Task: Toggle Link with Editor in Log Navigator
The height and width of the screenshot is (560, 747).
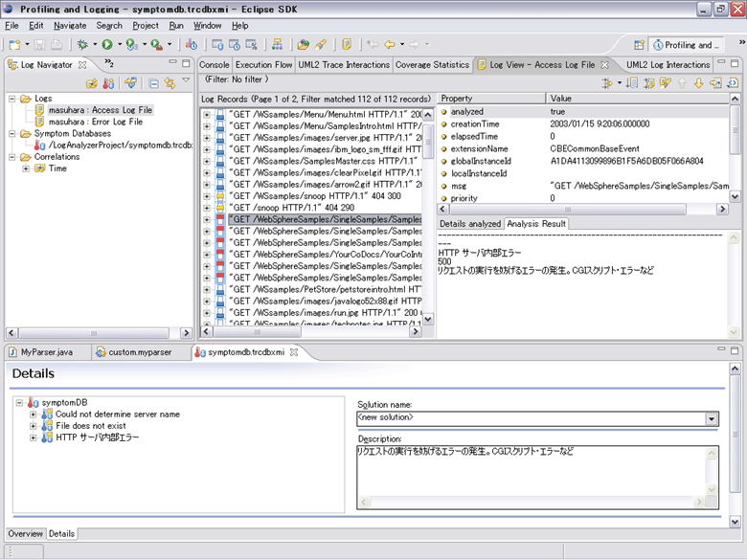Action: tap(170, 83)
